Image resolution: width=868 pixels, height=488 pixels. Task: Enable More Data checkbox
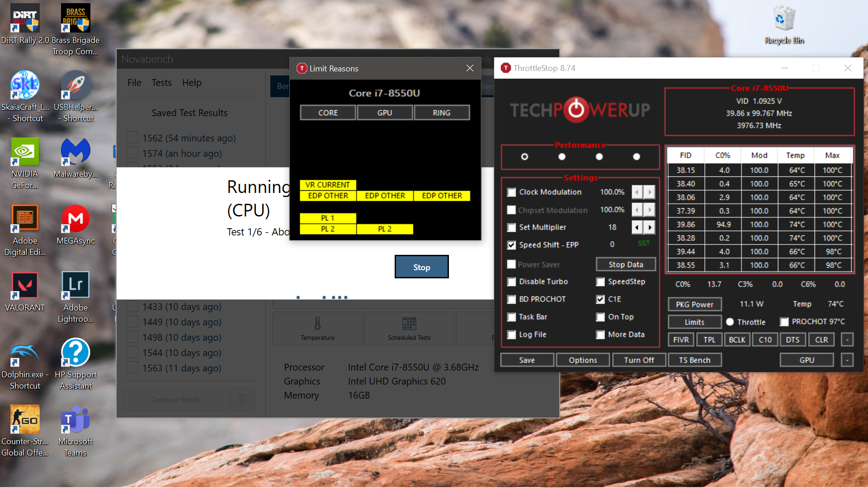[600, 334]
